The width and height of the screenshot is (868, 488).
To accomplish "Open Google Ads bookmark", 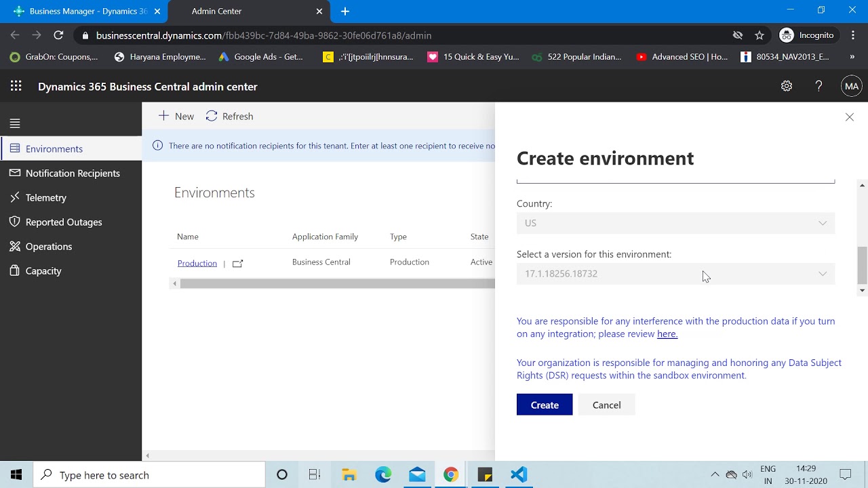I will (261, 57).
